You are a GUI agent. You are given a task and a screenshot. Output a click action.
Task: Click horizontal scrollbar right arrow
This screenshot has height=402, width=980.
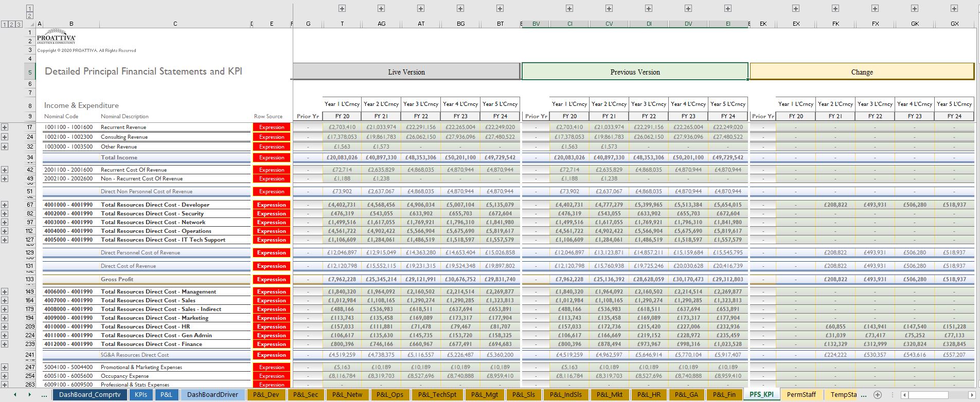[972, 395]
